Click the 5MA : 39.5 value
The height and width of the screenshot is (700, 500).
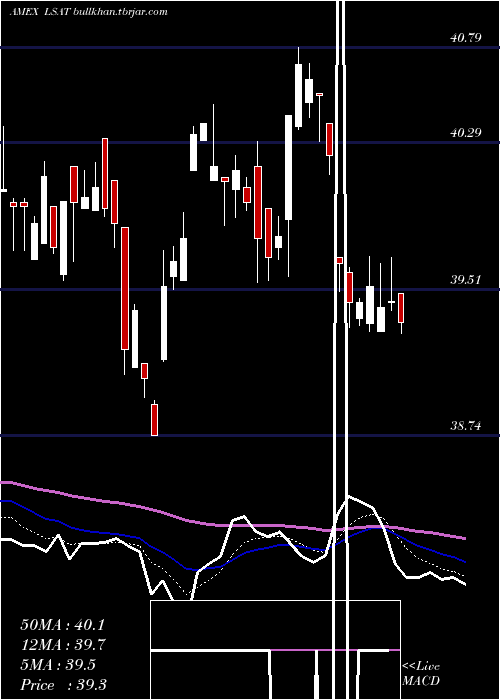tap(58, 665)
